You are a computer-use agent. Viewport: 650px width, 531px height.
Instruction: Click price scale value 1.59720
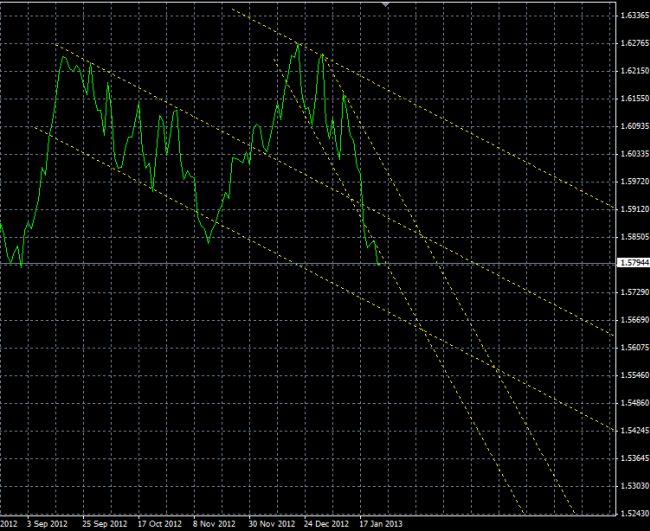pos(634,182)
